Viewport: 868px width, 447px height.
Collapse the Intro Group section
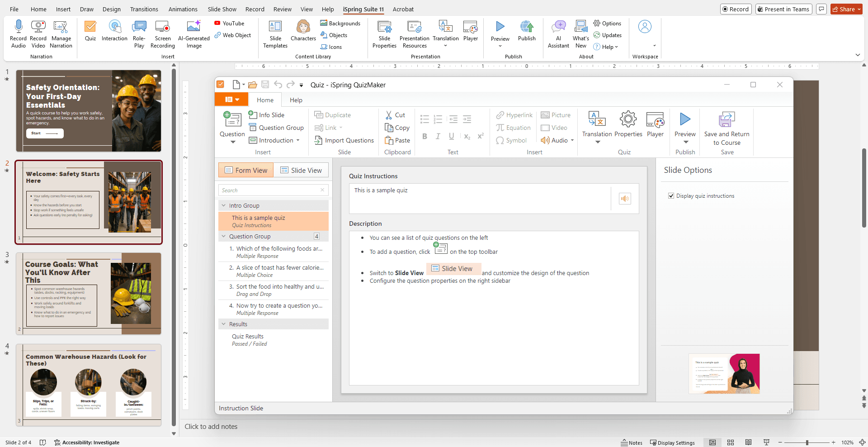(x=223, y=205)
